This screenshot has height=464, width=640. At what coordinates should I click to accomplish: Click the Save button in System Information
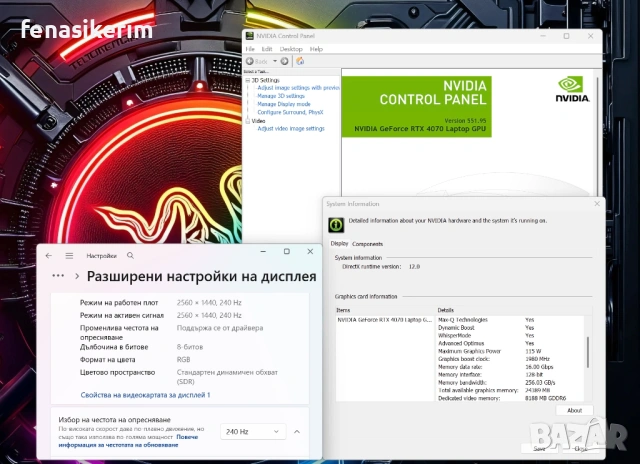[x=539, y=448]
